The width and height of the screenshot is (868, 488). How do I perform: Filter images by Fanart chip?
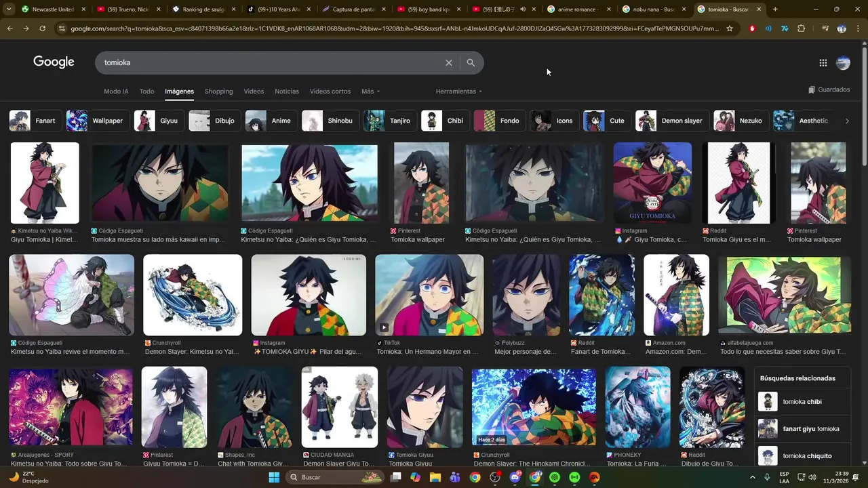coord(35,121)
